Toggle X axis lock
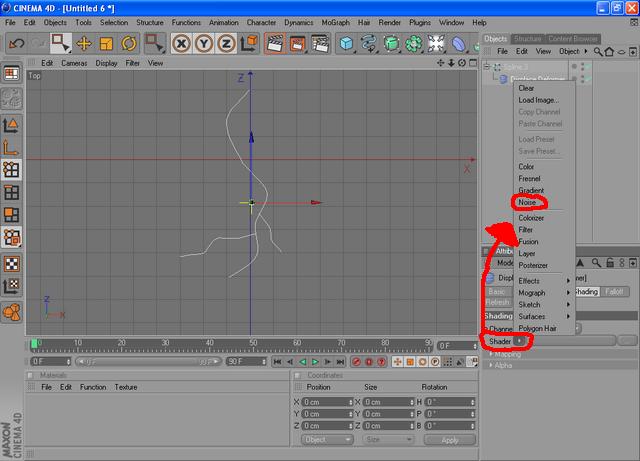This screenshot has width=640, height=461. tap(181, 43)
